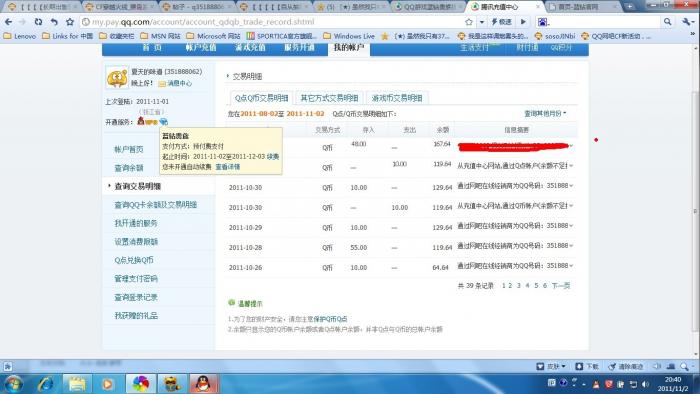Open the sosoJINbi bookmark
This screenshot has height=394, width=700.
[555, 36]
